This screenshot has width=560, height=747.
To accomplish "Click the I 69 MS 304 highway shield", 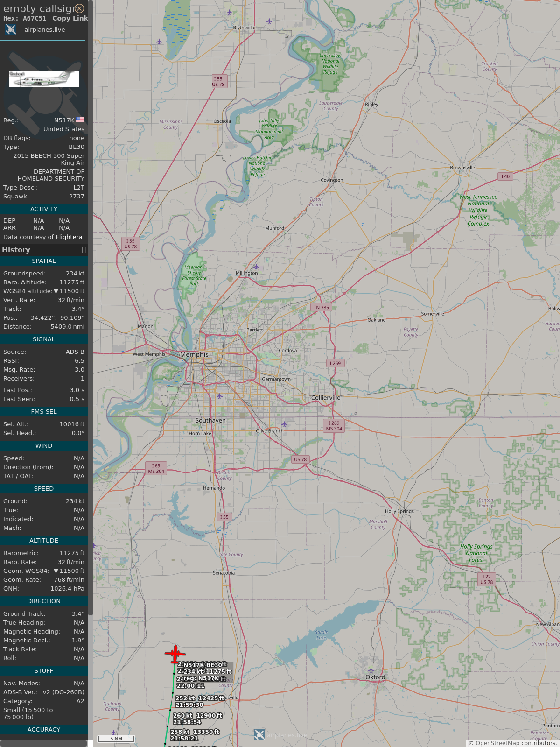I will coord(156,469).
